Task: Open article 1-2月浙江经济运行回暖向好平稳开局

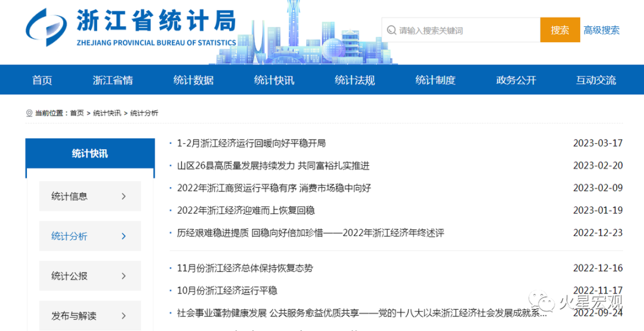Action: point(252,143)
